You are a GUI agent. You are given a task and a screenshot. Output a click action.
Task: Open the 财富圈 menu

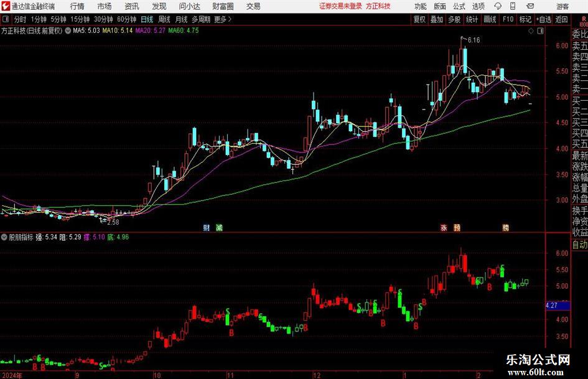[x=223, y=6]
